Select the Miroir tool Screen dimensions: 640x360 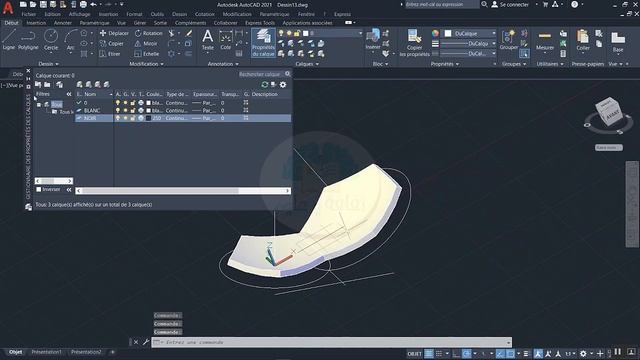click(146, 43)
